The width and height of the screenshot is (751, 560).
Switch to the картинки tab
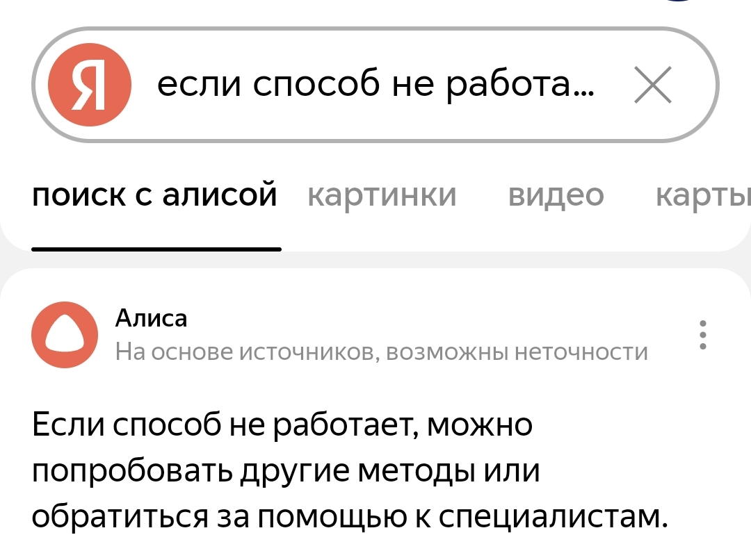[x=381, y=196]
